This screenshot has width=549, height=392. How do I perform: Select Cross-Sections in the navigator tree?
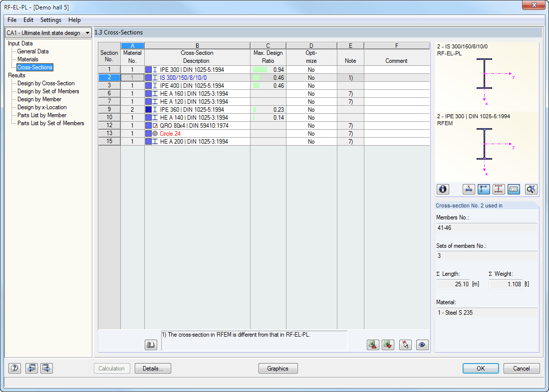coord(34,67)
